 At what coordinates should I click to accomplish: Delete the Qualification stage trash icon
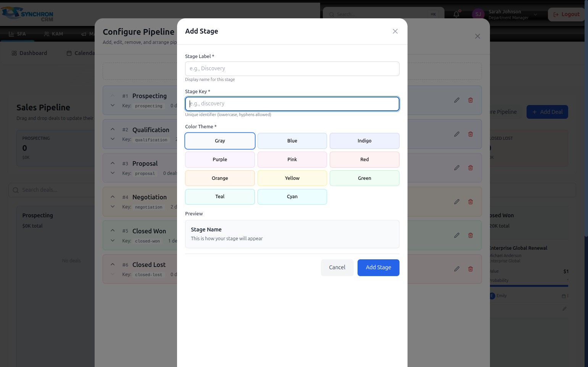[x=470, y=134]
